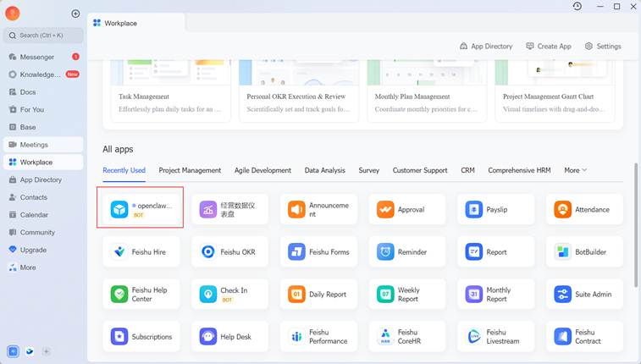This screenshot has width=641, height=364.
Task: Open Personal OKR Execution & Review template
Action: (299, 91)
